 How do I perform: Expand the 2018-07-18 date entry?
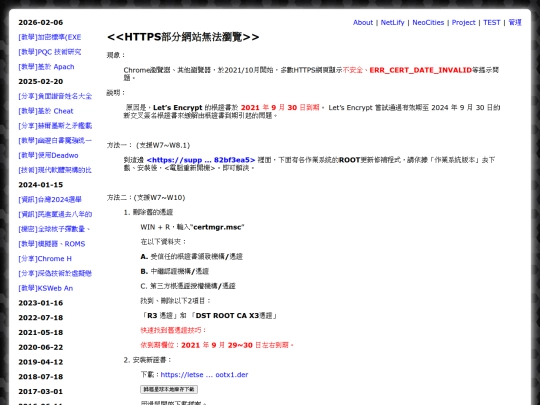(x=41, y=377)
